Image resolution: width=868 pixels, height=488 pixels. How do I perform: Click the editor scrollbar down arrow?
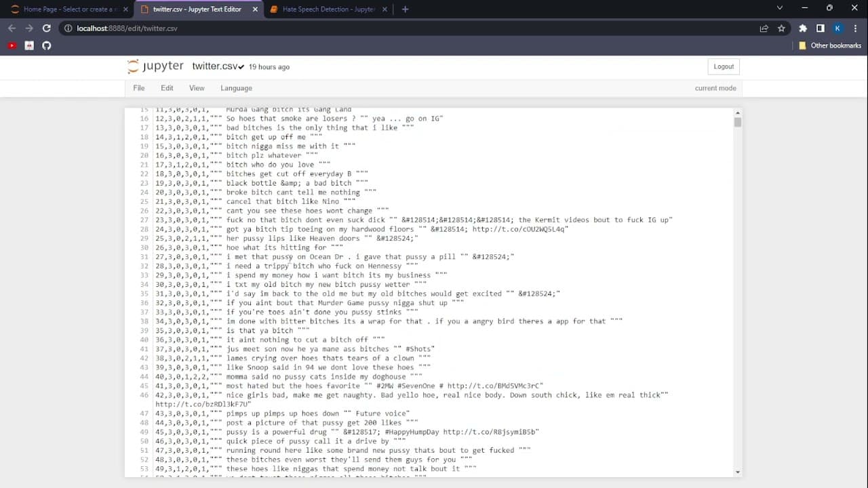[x=737, y=472]
